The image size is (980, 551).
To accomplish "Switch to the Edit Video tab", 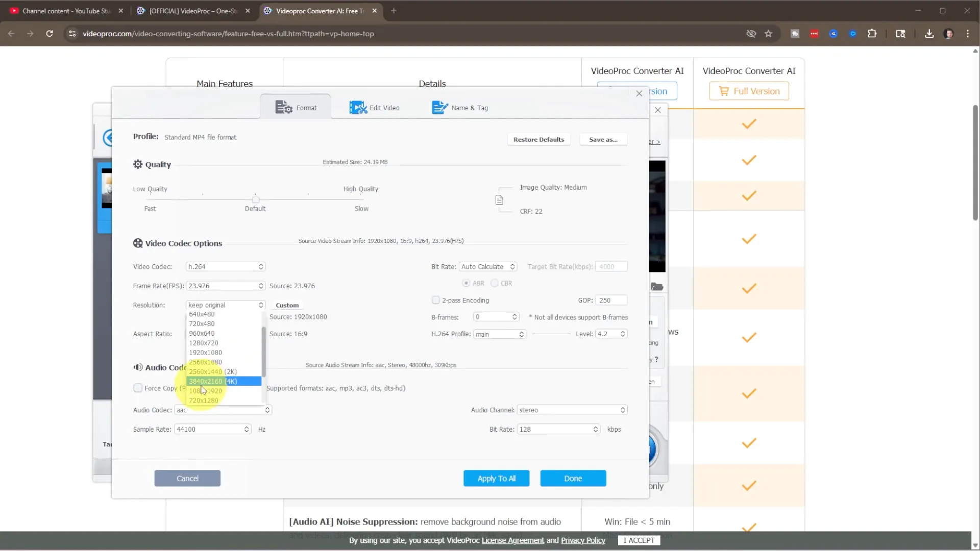I will click(x=374, y=108).
